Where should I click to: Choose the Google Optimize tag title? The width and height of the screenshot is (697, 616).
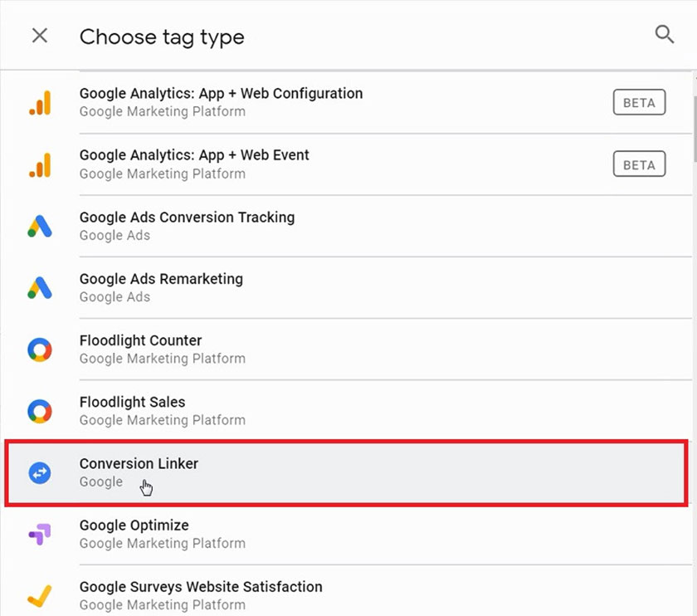[134, 526]
